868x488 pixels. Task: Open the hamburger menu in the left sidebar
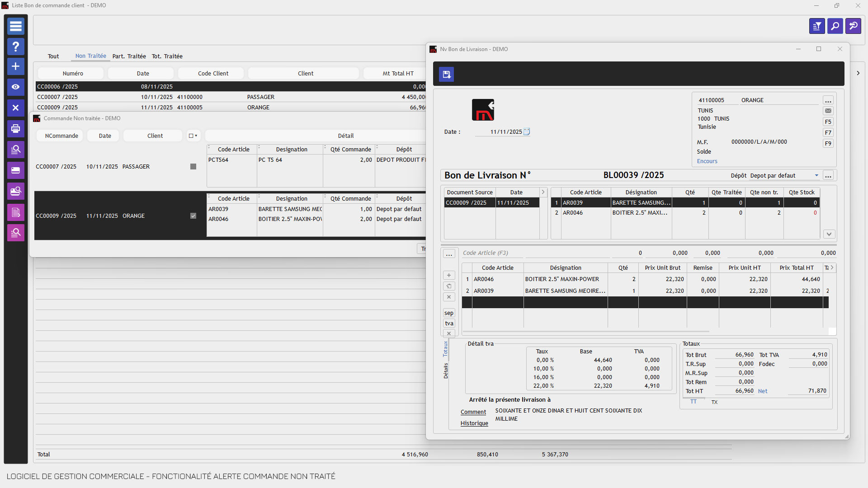tap(15, 26)
